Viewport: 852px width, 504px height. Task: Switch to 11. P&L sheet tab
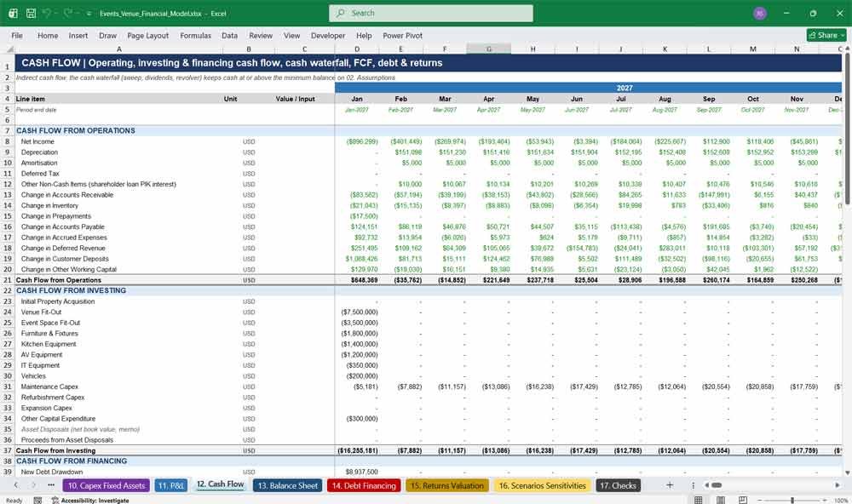coord(171,485)
